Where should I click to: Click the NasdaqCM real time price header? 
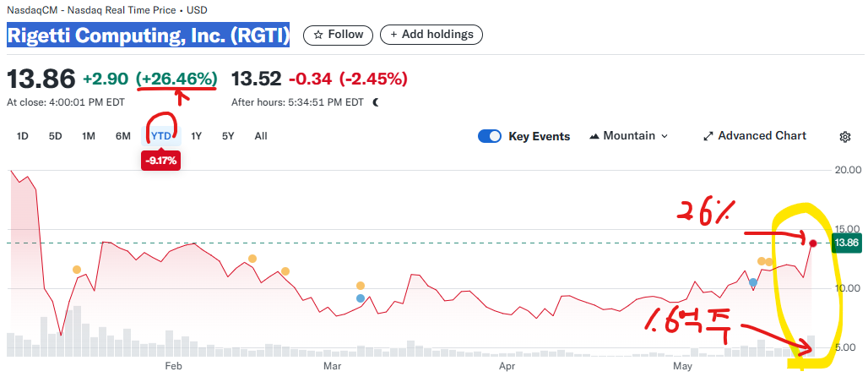(x=107, y=10)
